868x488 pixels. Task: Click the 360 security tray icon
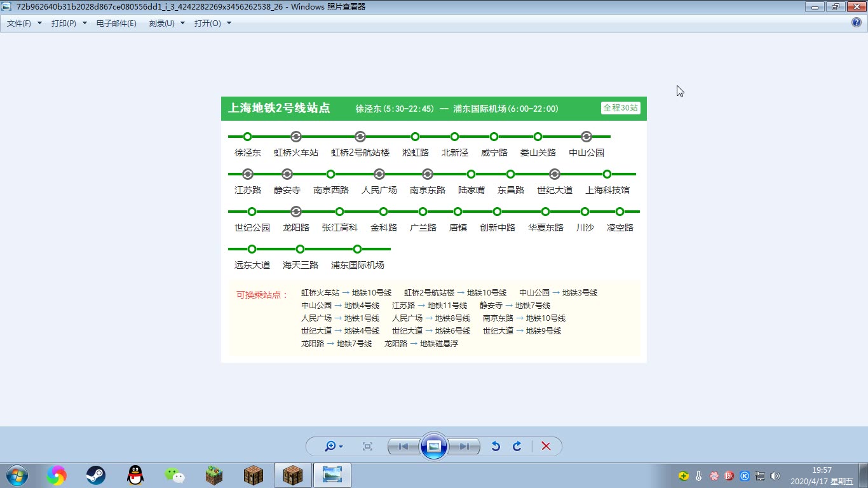click(x=684, y=475)
